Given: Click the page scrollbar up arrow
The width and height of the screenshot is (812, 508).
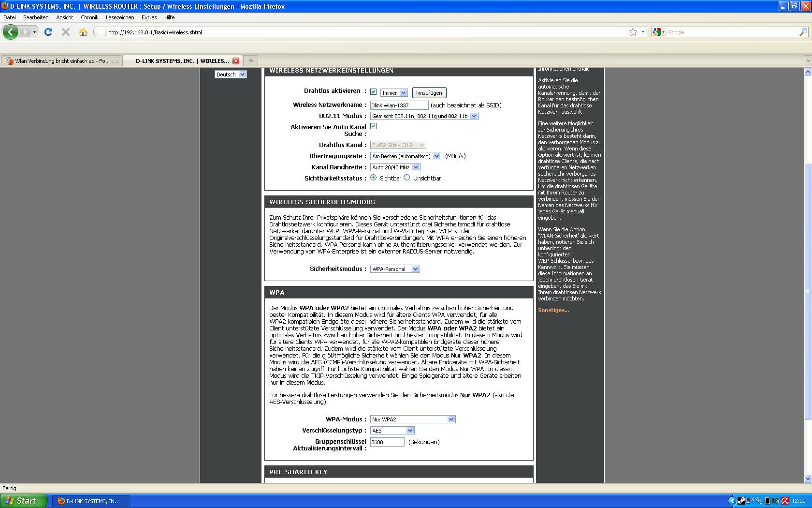Looking at the screenshot, I should pos(808,72).
